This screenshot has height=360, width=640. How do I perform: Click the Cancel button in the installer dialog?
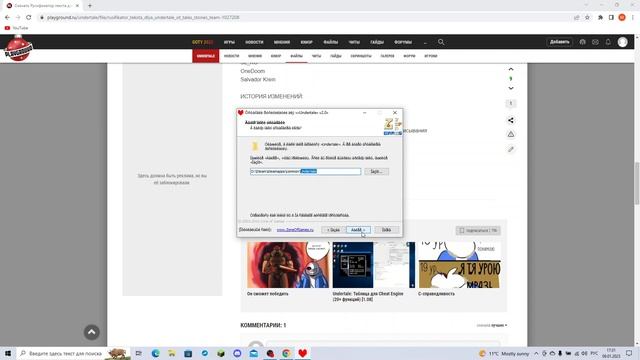point(387,230)
